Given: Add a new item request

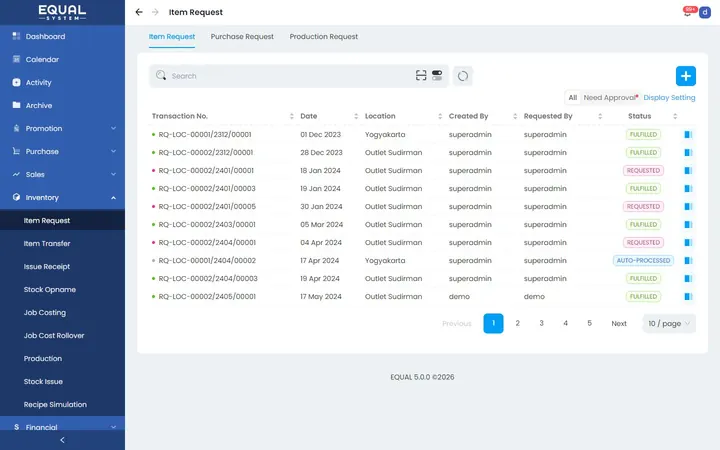Looking at the screenshot, I should (686, 76).
